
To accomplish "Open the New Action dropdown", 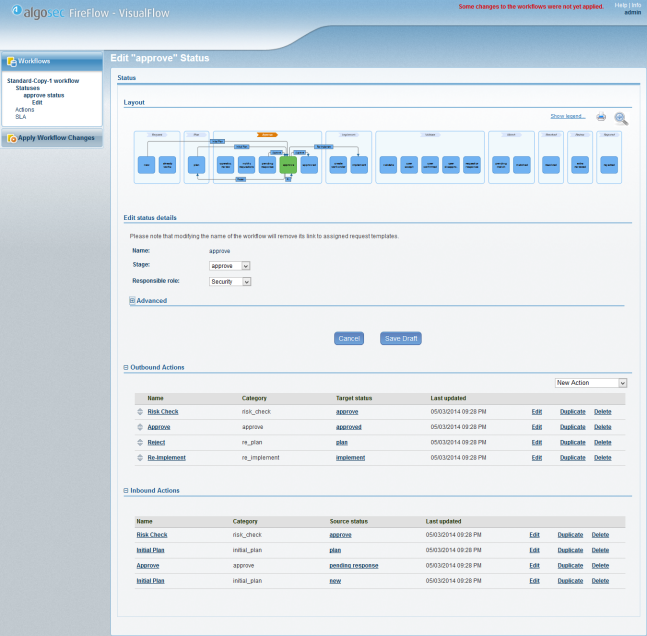I will 591,383.
